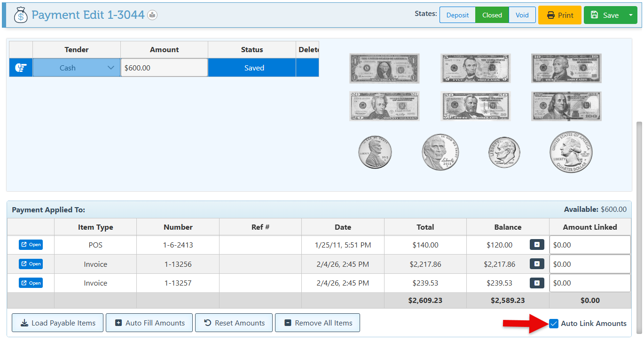Click the vertical scrollbar on the right
Image resolution: width=644 pixels, height=341 pixels.
(x=638, y=188)
